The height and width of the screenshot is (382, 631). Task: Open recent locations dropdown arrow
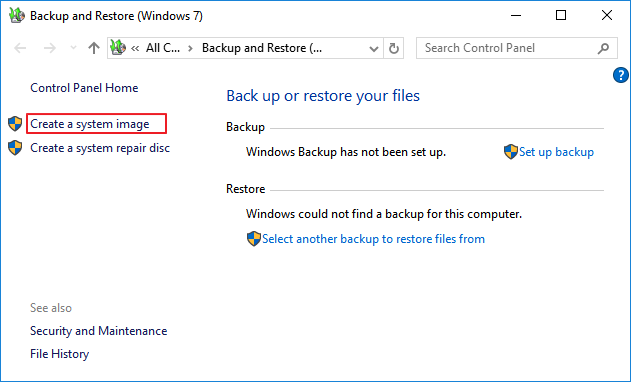click(x=73, y=48)
